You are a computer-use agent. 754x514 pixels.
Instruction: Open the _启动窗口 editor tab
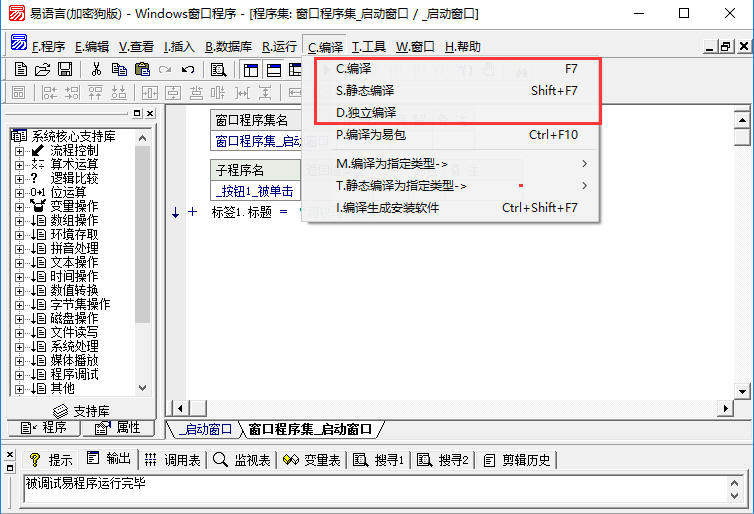click(205, 429)
